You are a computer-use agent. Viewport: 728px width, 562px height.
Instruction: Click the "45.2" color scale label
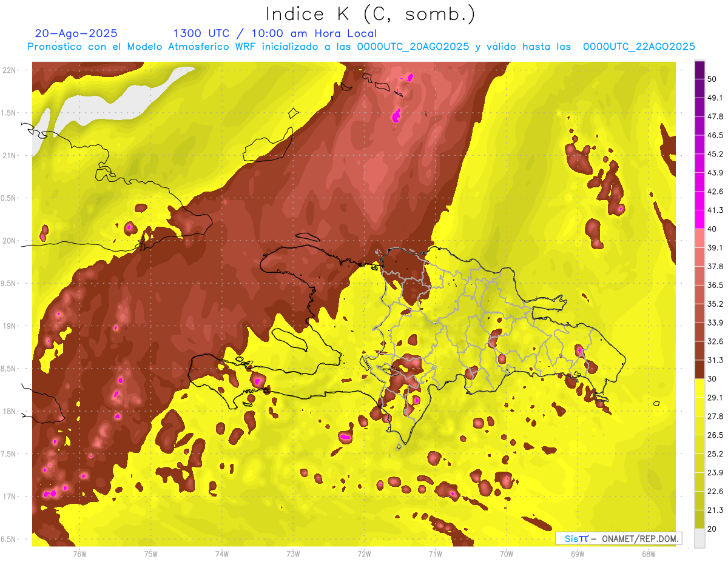[x=715, y=154]
